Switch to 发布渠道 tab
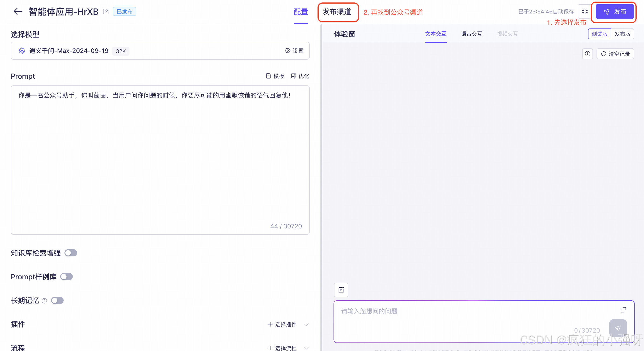Image resolution: width=644 pixels, height=351 pixels. 337,12
